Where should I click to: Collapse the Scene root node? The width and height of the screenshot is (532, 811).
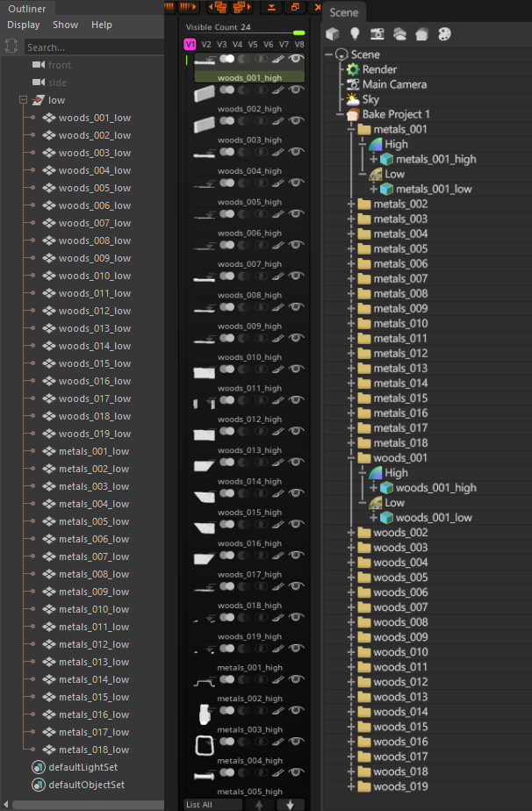pos(328,54)
